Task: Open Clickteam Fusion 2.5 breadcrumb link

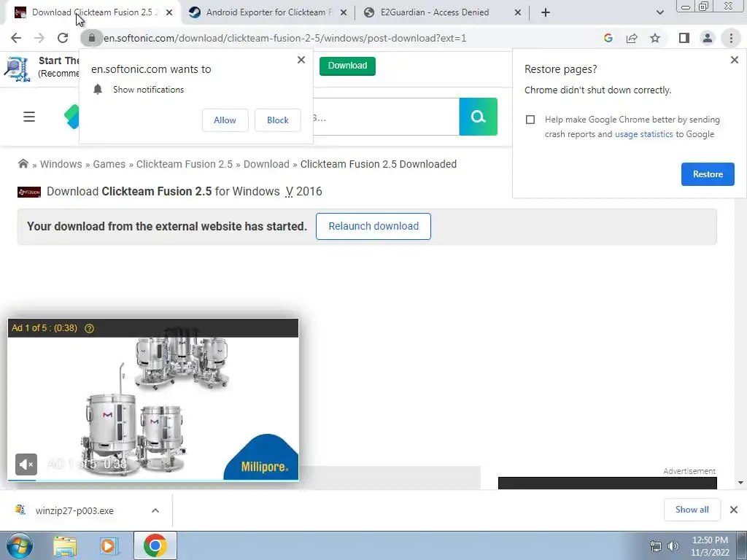Action: [x=185, y=164]
